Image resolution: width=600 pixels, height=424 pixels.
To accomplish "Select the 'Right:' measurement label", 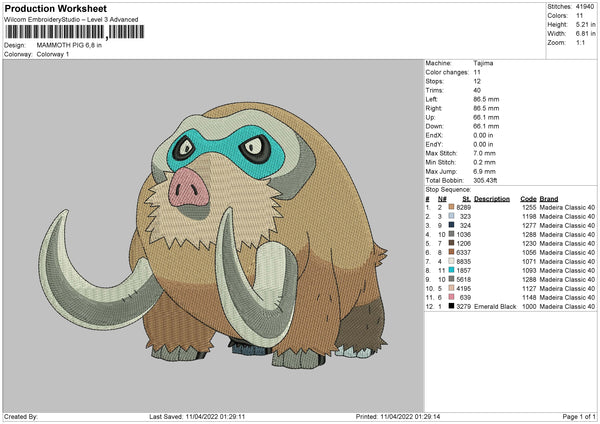I will [434, 108].
